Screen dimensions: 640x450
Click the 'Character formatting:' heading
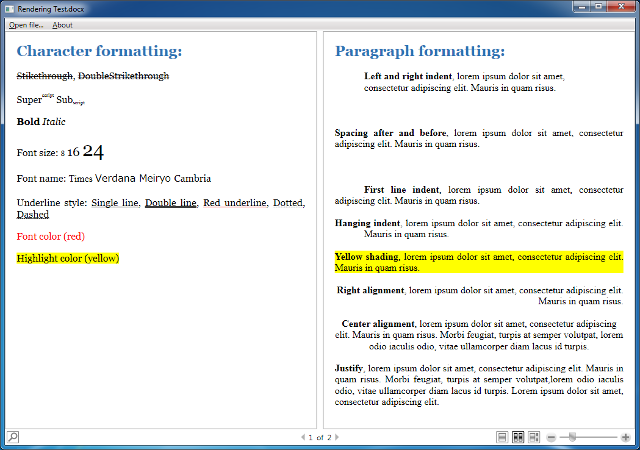99,51
